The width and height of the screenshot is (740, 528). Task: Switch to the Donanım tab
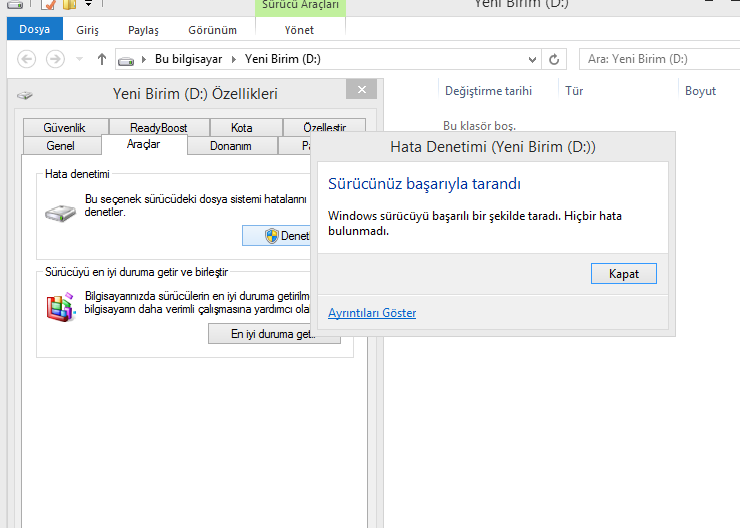coord(230,146)
